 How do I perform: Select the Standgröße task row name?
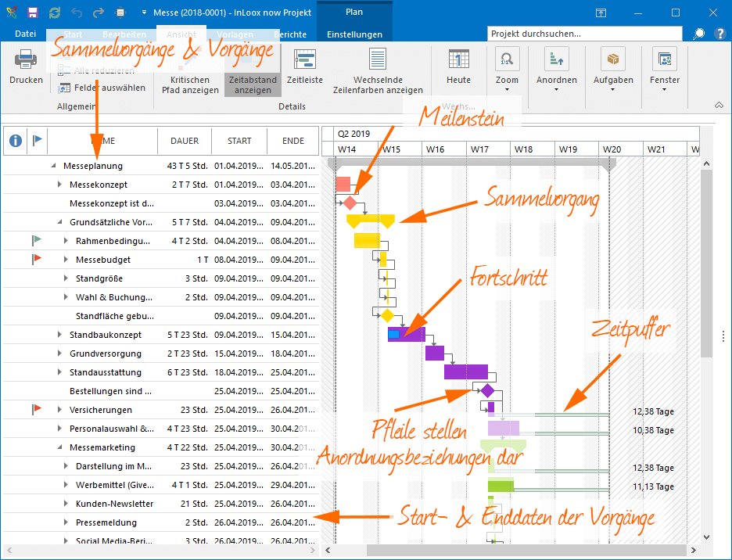click(99, 278)
